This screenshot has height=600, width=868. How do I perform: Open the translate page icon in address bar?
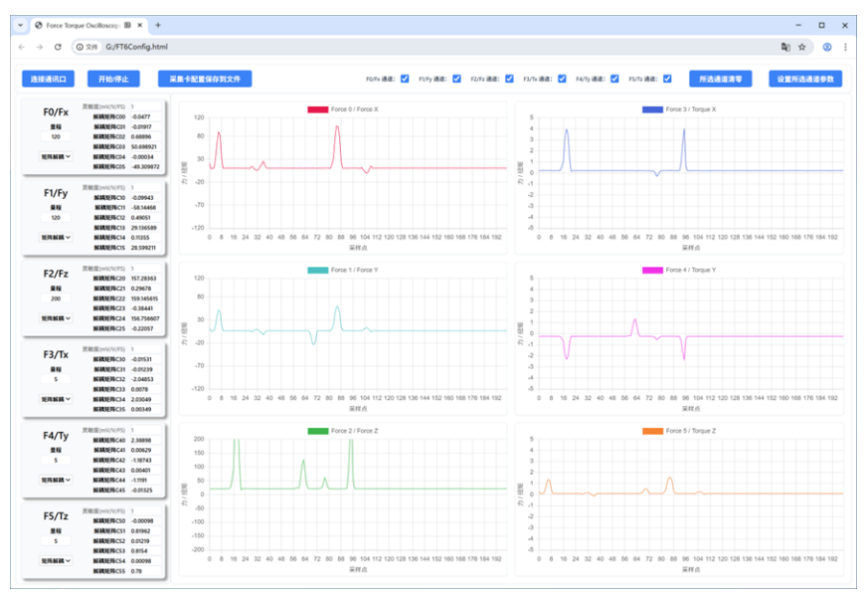(785, 47)
